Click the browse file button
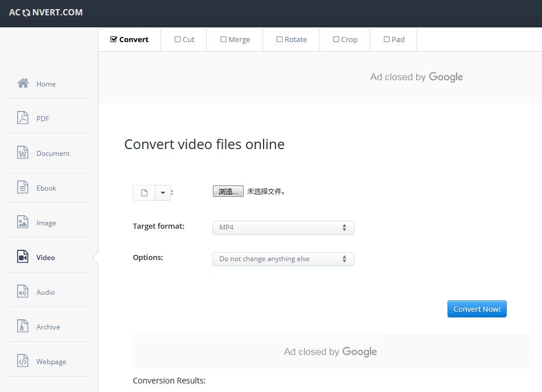The height and width of the screenshot is (392, 542). coord(228,192)
